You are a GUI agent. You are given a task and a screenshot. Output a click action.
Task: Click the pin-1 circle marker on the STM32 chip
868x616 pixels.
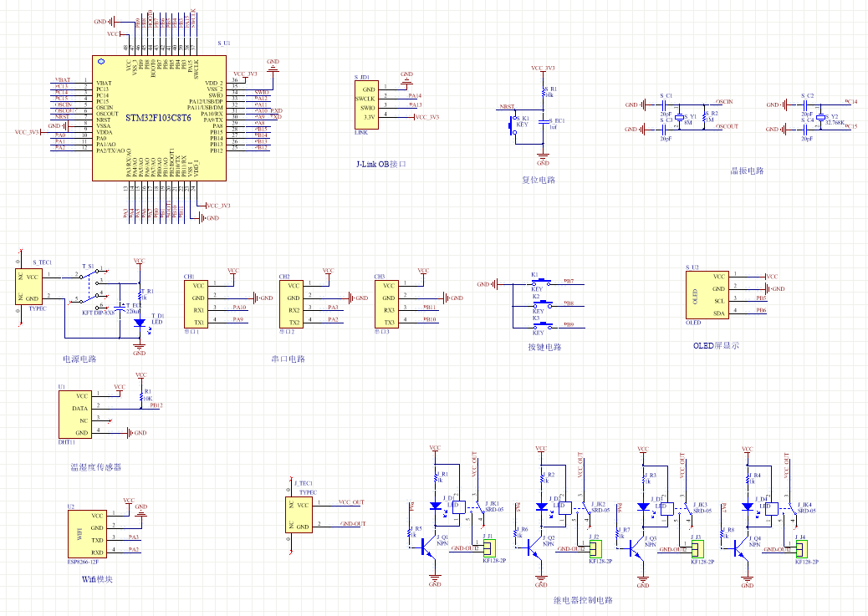[100, 62]
